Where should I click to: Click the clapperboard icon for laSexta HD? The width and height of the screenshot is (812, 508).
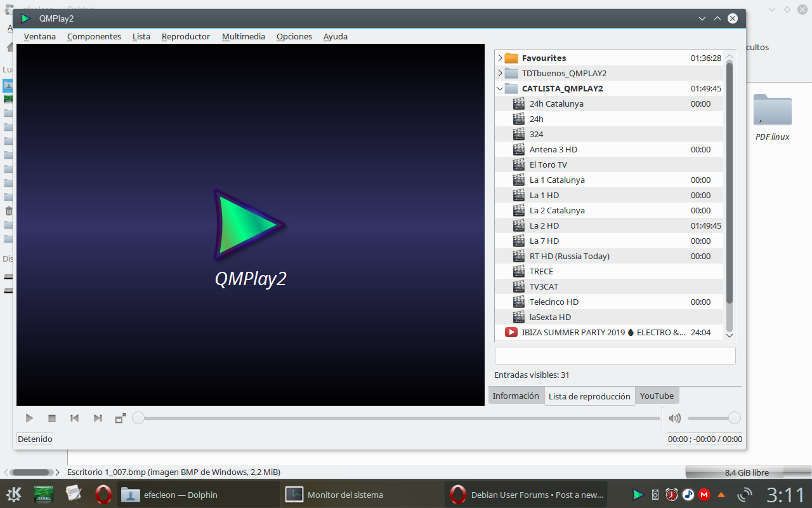point(519,317)
